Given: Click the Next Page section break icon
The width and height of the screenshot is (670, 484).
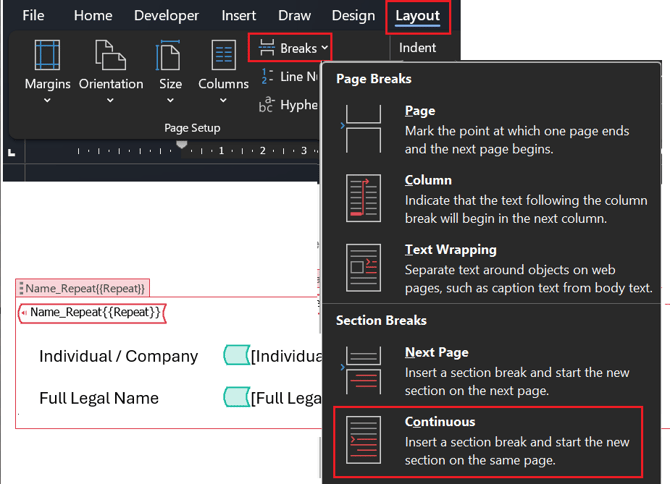Looking at the screenshot, I should (363, 370).
